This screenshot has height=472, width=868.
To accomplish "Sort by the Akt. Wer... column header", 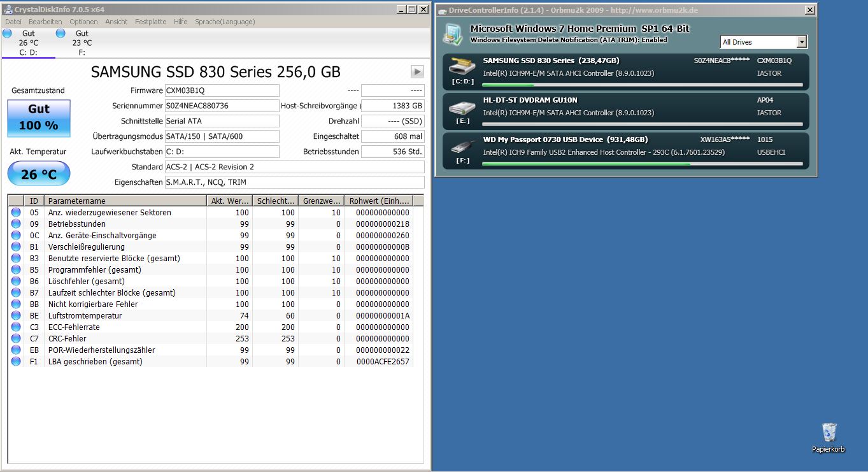I will click(x=230, y=201).
